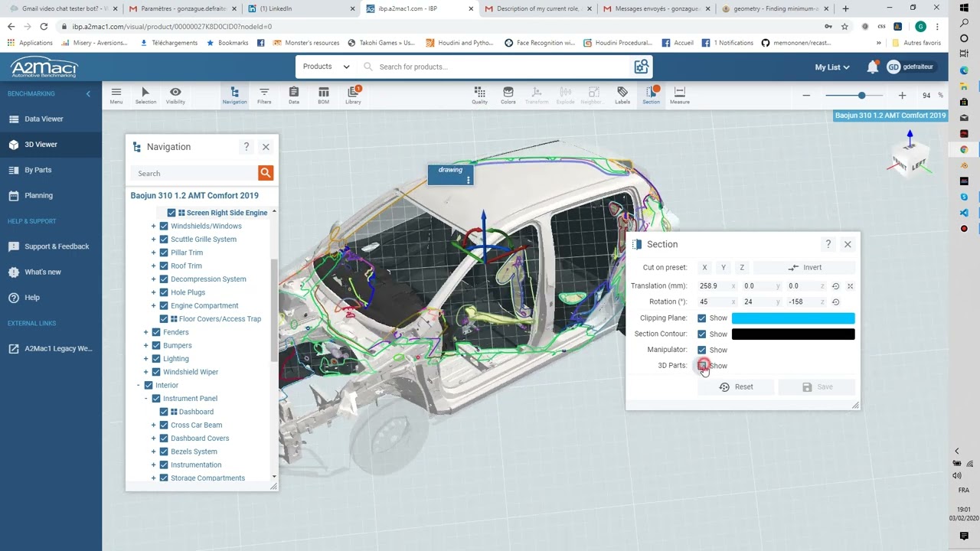Click the Invert button
The width and height of the screenshot is (980, 551).
tap(805, 268)
